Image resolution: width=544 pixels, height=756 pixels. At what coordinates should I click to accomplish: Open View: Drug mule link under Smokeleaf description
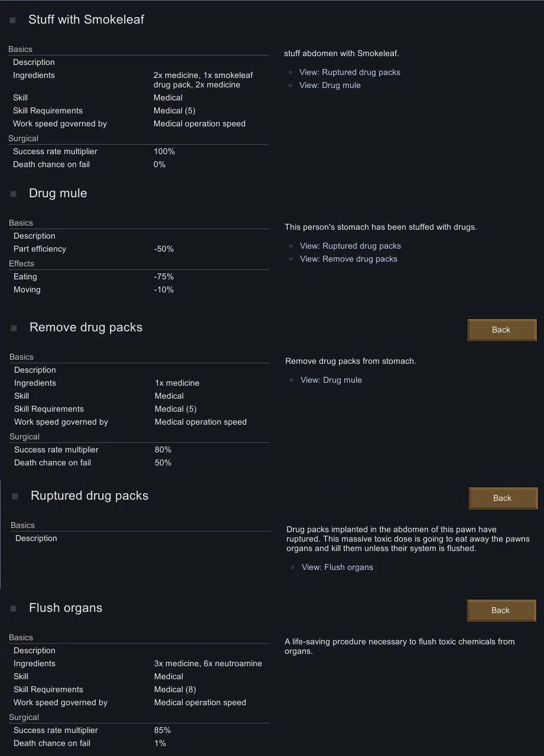[x=330, y=85]
